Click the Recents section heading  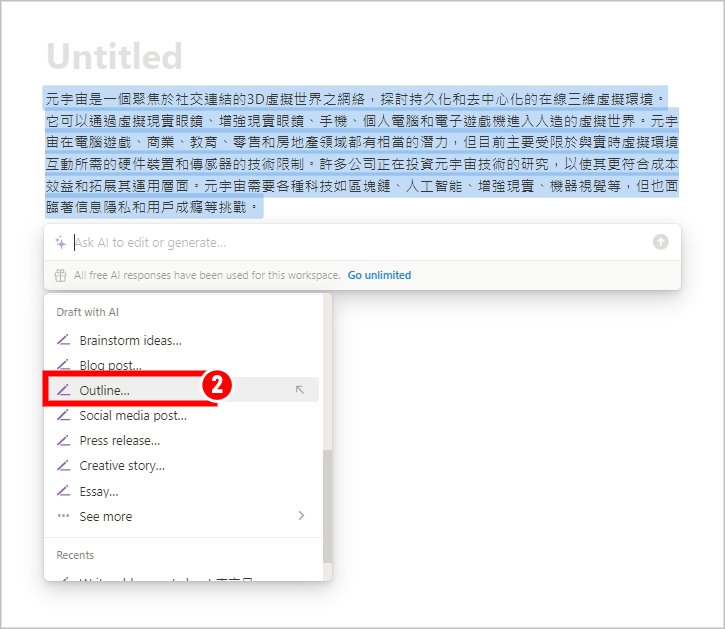[x=75, y=555]
